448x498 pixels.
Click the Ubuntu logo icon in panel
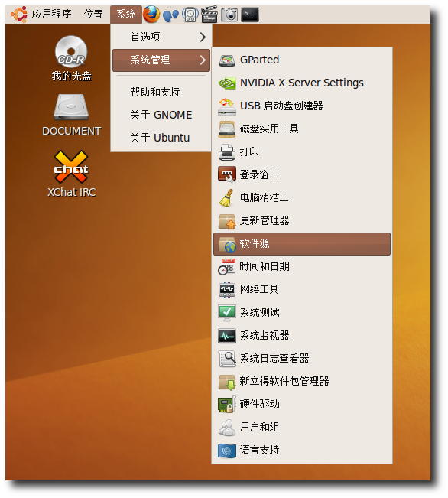[x=19, y=15]
